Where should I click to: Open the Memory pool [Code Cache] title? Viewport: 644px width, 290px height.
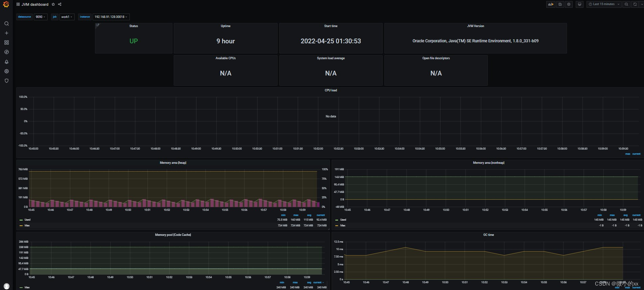pyautogui.click(x=173, y=235)
